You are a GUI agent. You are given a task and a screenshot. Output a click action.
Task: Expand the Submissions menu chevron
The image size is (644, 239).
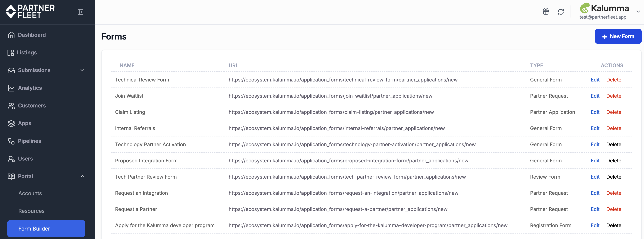(x=83, y=70)
